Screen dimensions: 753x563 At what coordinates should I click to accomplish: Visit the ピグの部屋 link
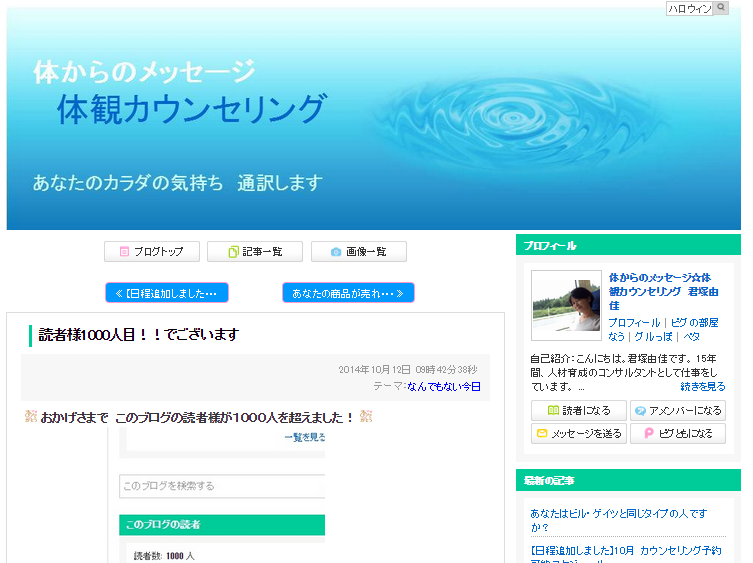tap(694, 323)
